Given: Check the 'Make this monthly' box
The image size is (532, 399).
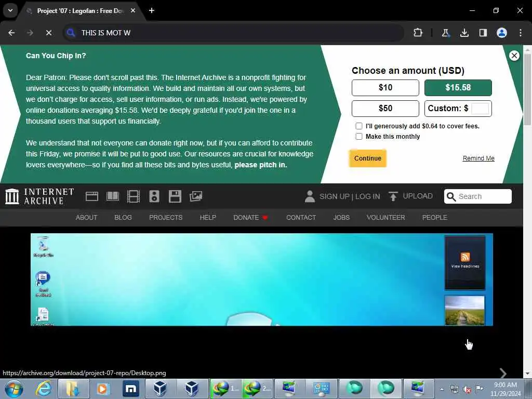Looking at the screenshot, I should click(x=359, y=137).
